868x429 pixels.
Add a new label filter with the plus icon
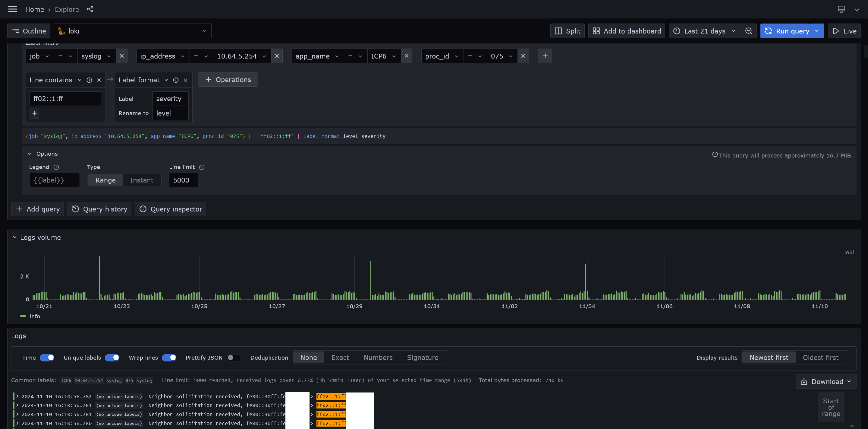(545, 56)
